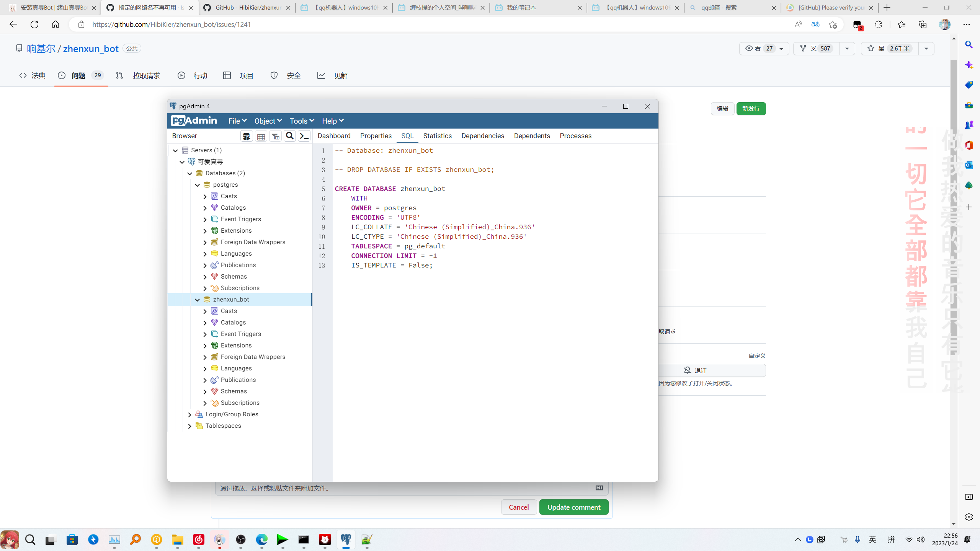Collapse the Servers (1) tree node
Screen dimensions: 980x551
[x=175, y=150]
